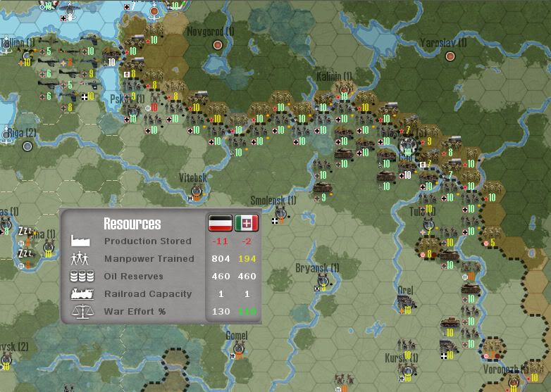Click the Production Stored label
The width and height of the screenshot is (551, 392).
tap(147, 241)
